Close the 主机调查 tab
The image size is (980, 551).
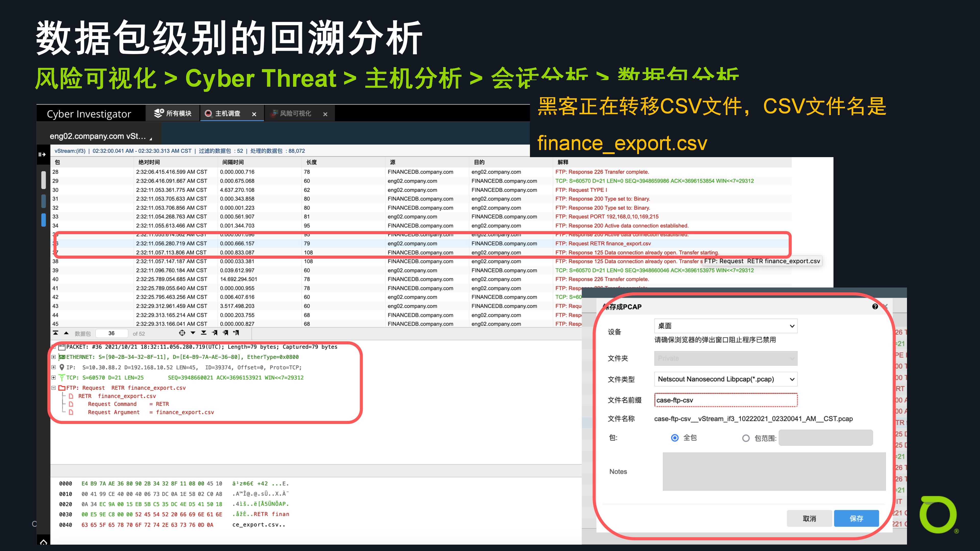pyautogui.click(x=254, y=114)
